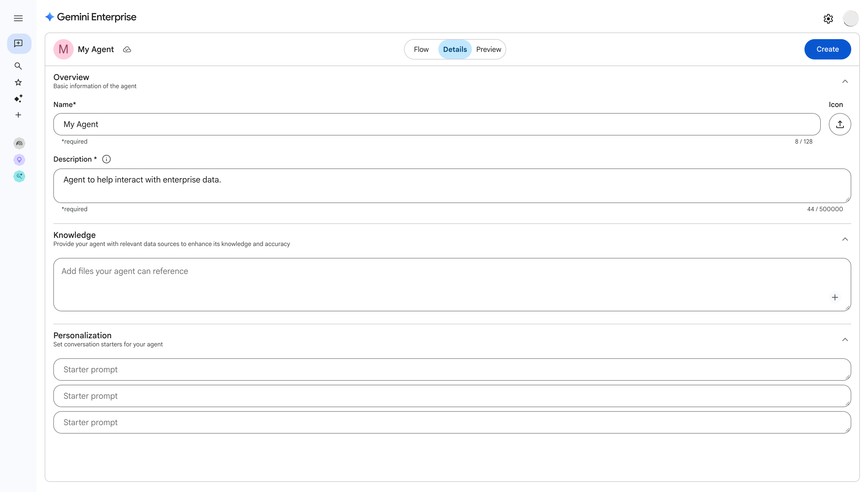Switch to the Flow tab
Image resolution: width=868 pixels, height=492 pixels.
pos(421,49)
